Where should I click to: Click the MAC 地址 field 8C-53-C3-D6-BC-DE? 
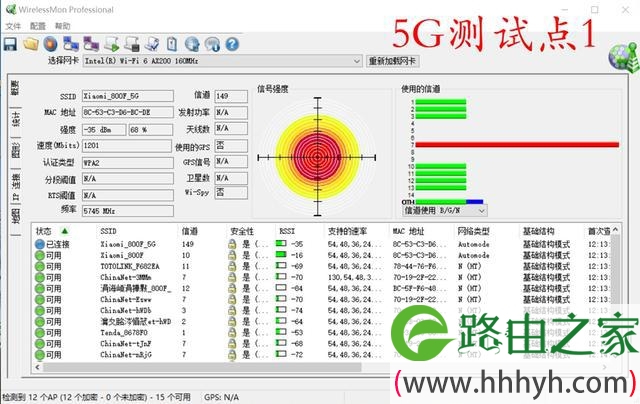click(128, 113)
